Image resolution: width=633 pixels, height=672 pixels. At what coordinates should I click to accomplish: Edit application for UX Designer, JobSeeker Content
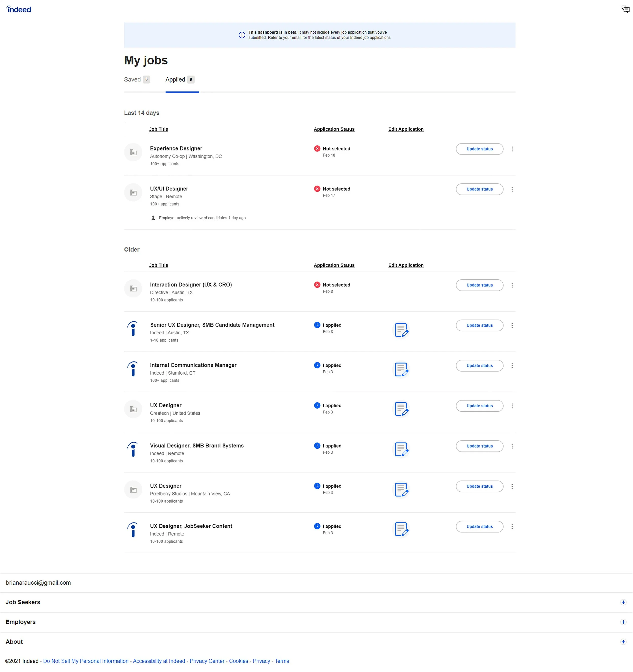coord(402,529)
